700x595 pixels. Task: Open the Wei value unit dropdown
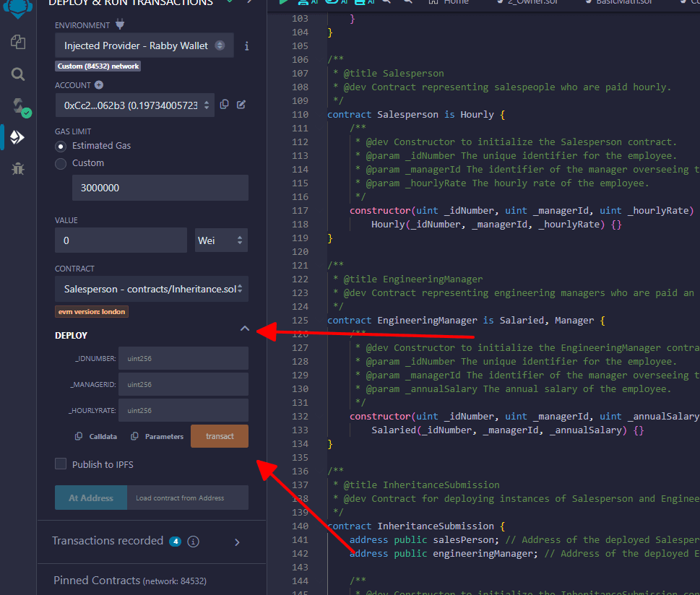221,240
